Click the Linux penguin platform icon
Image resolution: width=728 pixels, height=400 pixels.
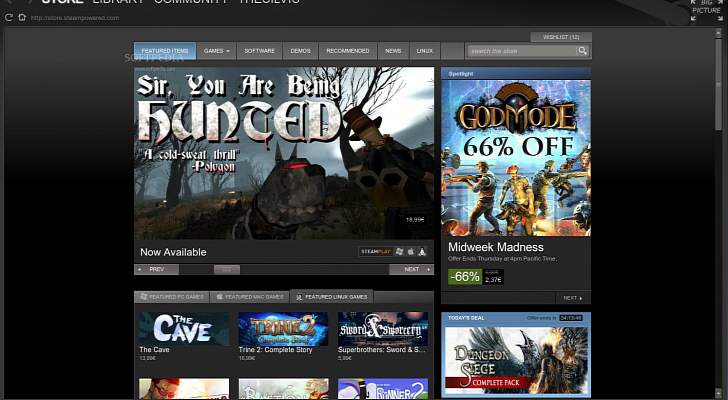coord(423,252)
